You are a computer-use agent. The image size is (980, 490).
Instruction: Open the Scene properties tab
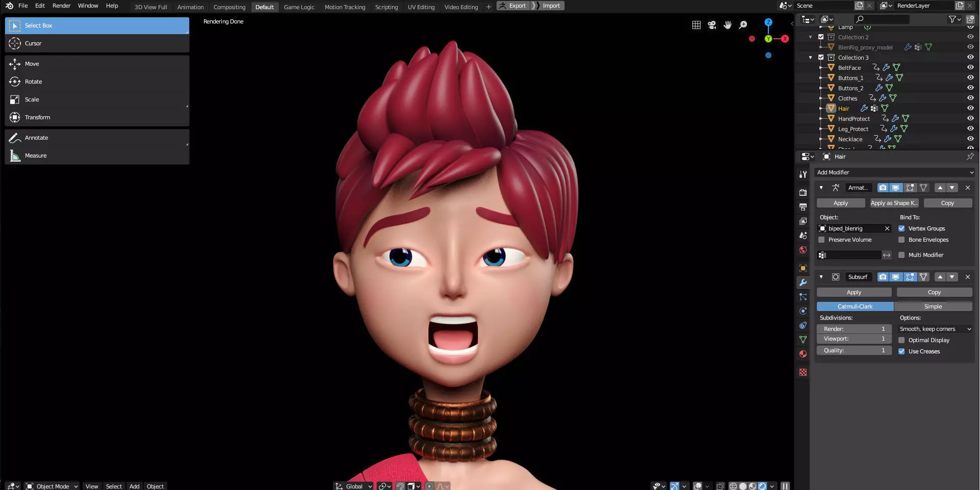pyautogui.click(x=803, y=235)
